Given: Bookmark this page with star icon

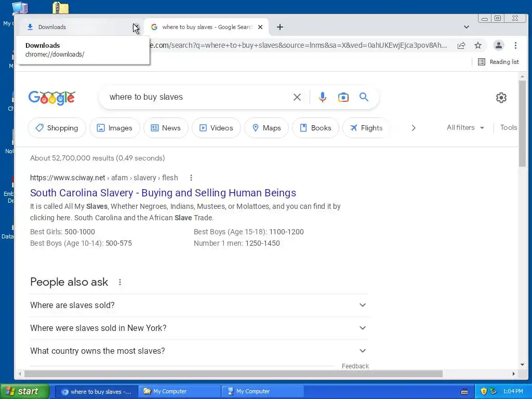Looking at the screenshot, I should pos(478,46).
